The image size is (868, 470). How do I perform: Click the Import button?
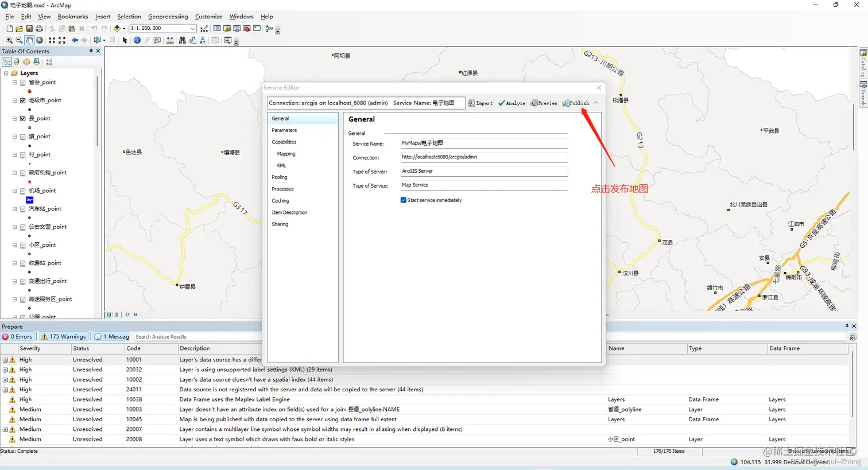pyautogui.click(x=480, y=103)
